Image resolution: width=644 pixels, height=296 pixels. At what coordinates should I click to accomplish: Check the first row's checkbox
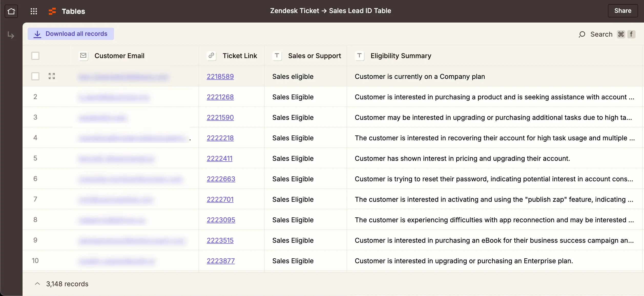pyautogui.click(x=35, y=76)
